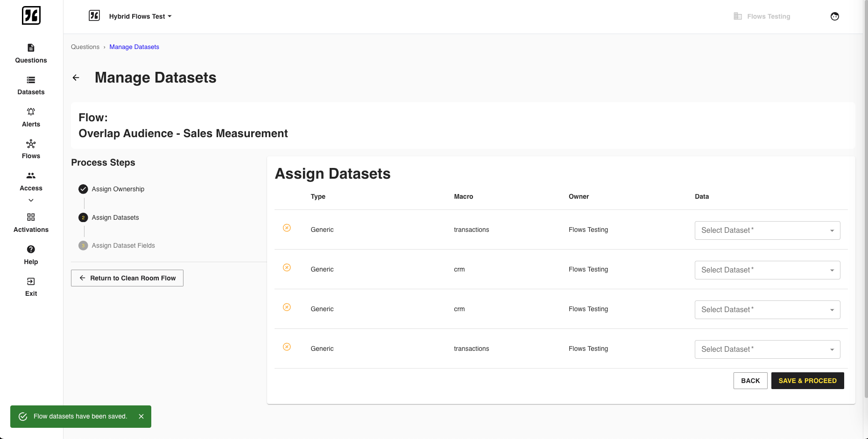Image resolution: width=868 pixels, height=439 pixels.
Task: Click the company logo at top left
Action: pyautogui.click(x=31, y=15)
